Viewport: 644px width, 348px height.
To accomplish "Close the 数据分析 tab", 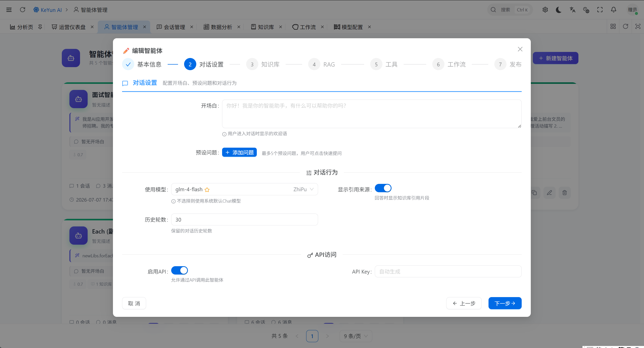I will coord(239,27).
